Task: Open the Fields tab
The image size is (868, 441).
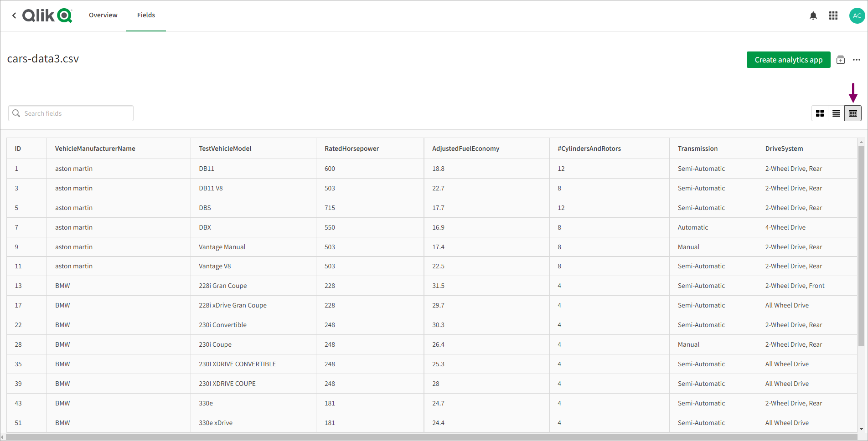Action: coord(146,15)
